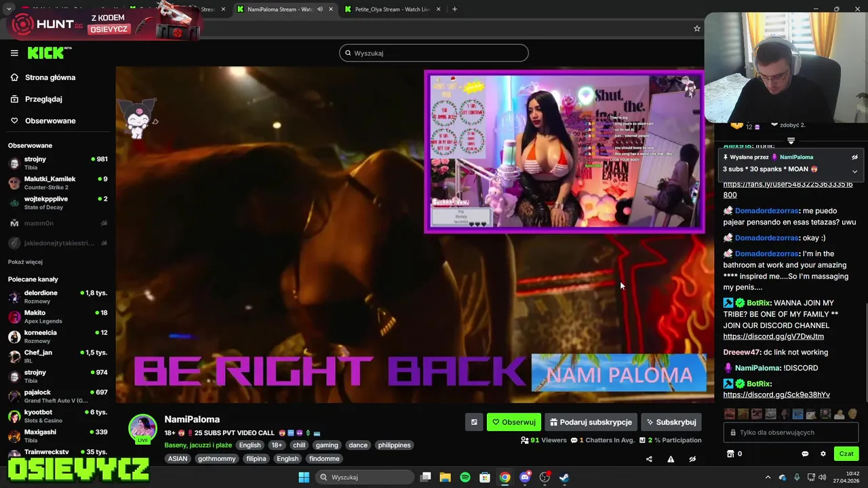This screenshot has width=868, height=488.
Task: Open delordione recommended channel
Action: 58,297
